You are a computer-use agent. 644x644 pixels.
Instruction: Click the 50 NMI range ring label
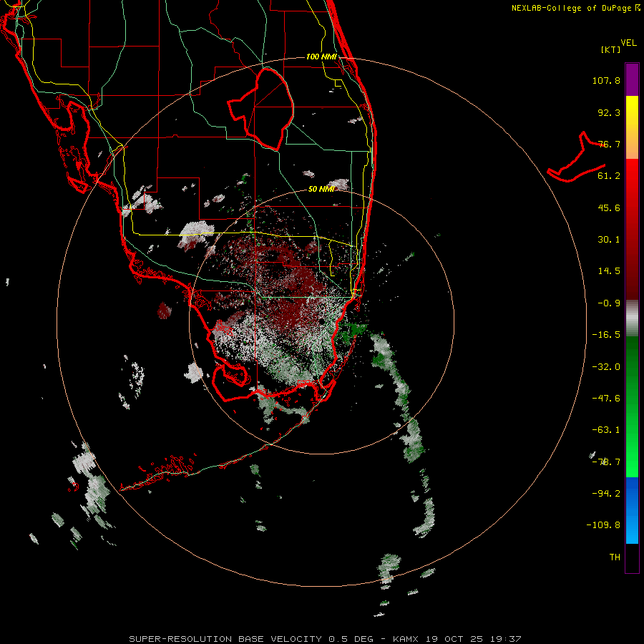321,189
